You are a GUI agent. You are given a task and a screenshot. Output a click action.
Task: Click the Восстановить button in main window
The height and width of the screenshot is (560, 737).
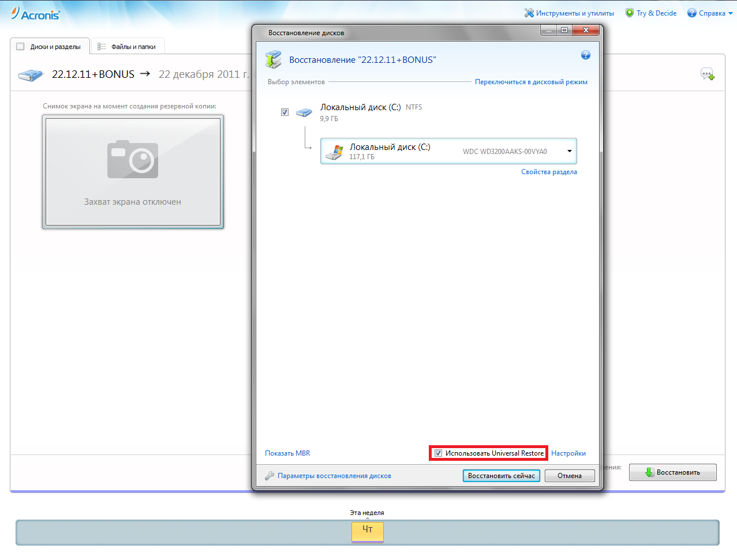(673, 472)
